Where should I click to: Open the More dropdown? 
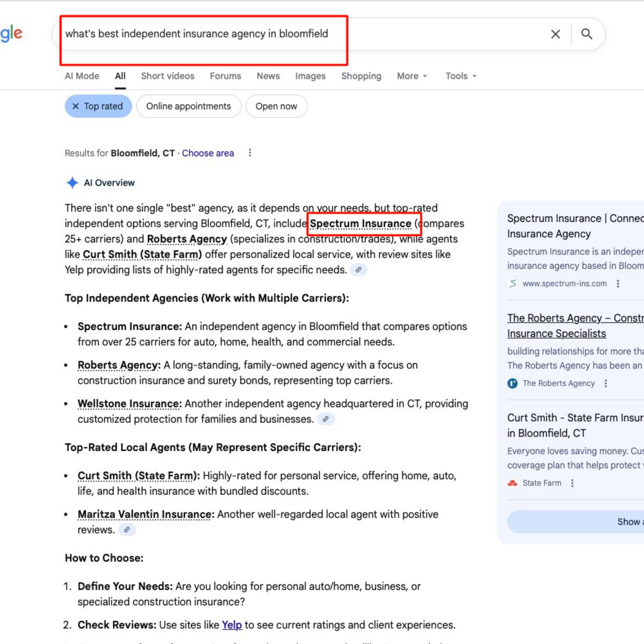coord(412,76)
